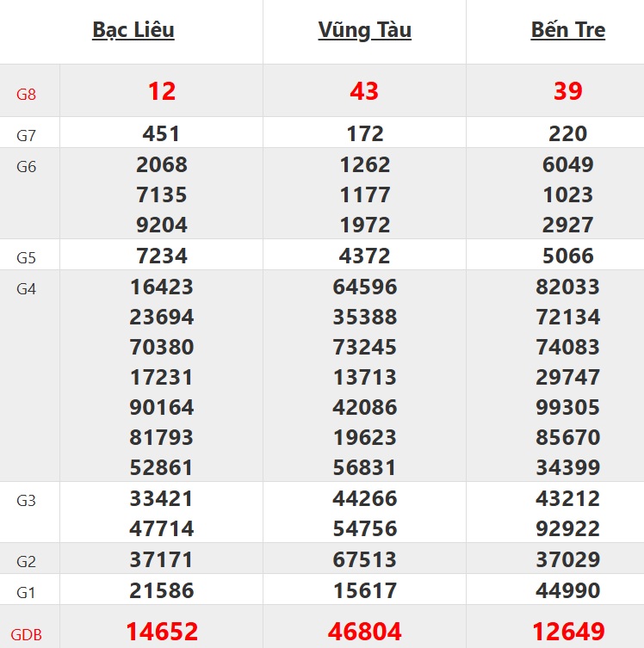Click Bạc Liêu special prize 14652
The height and width of the screenshot is (648, 644).
coord(162,632)
